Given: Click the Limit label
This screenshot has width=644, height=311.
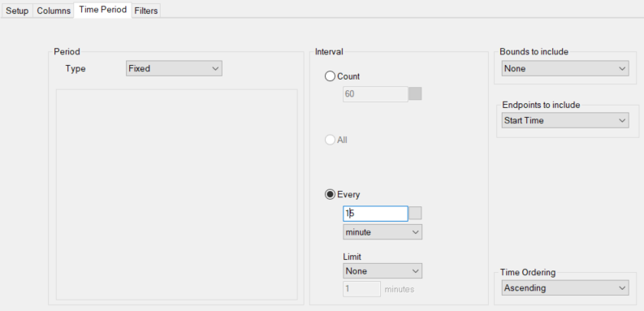Looking at the screenshot, I should 352,257.
